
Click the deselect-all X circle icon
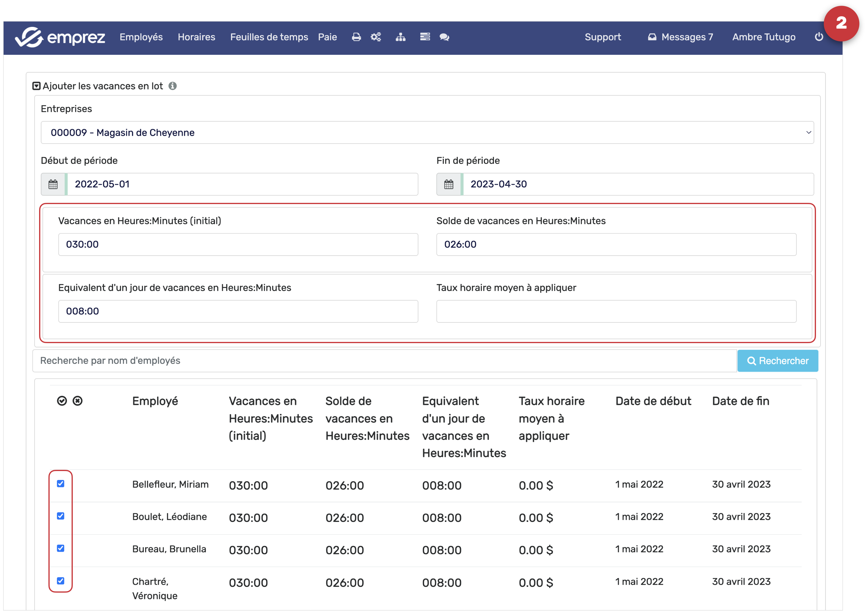(x=78, y=401)
